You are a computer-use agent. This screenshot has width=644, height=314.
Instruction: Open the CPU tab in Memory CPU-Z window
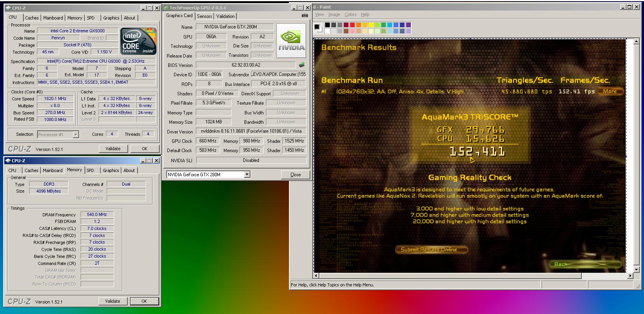pos(12,170)
